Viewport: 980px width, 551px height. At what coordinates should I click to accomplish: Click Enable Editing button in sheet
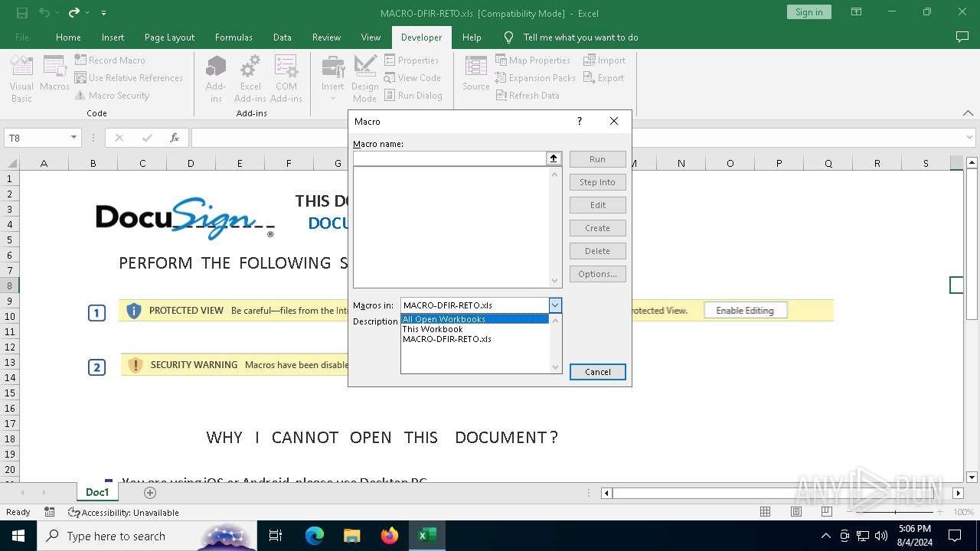pyautogui.click(x=745, y=311)
